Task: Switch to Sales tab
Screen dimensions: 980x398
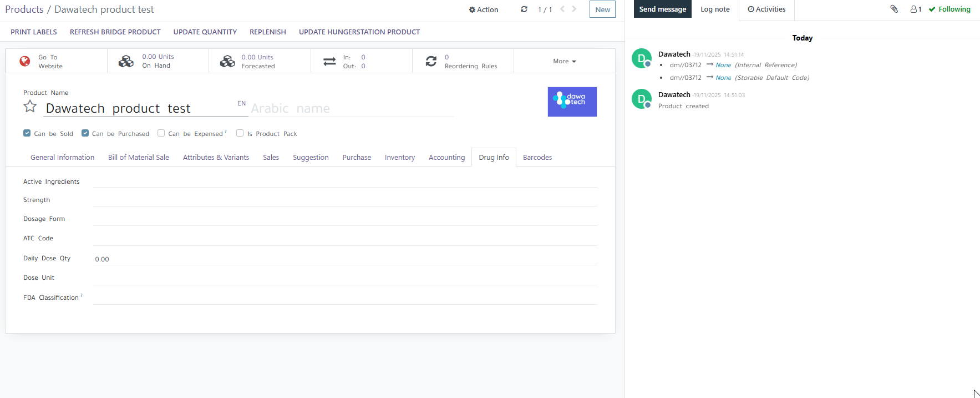Action: (x=271, y=157)
